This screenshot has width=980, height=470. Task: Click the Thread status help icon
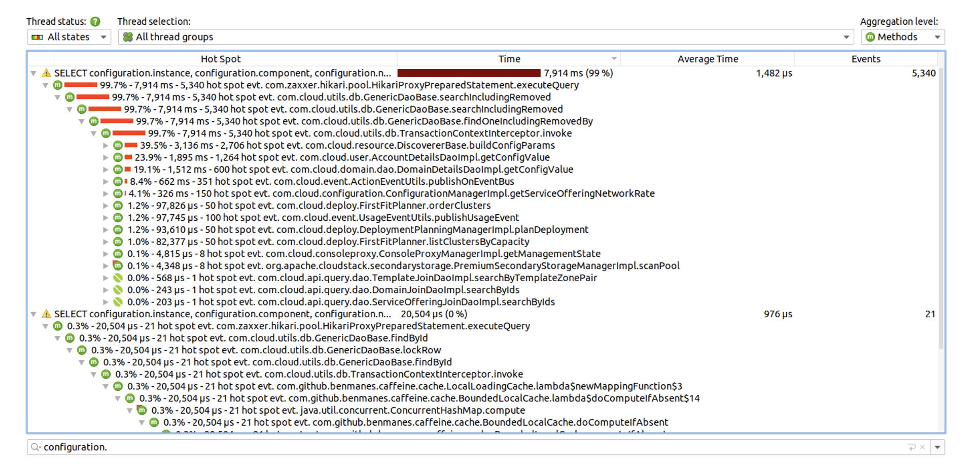click(x=95, y=21)
